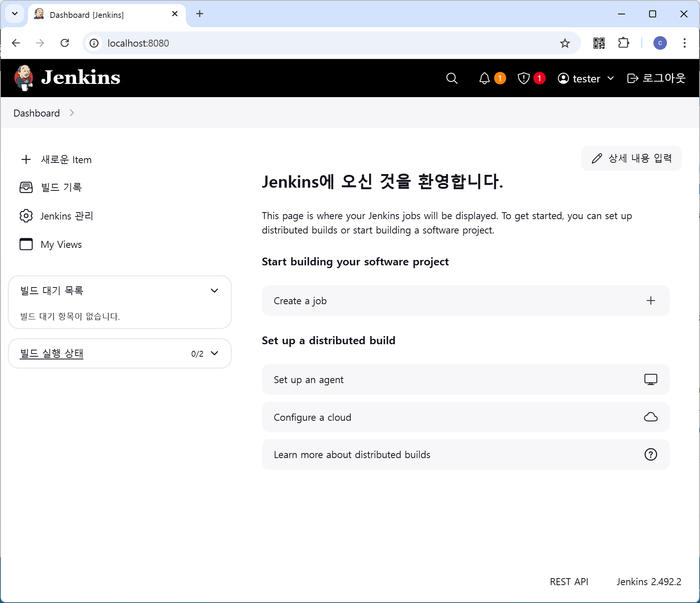Open 새로운 Item in the sidebar
Image resolution: width=700 pixels, height=603 pixels.
click(x=56, y=159)
